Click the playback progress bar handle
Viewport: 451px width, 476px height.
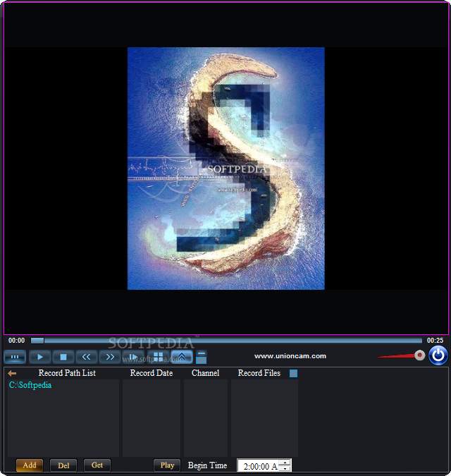[x=37, y=341]
